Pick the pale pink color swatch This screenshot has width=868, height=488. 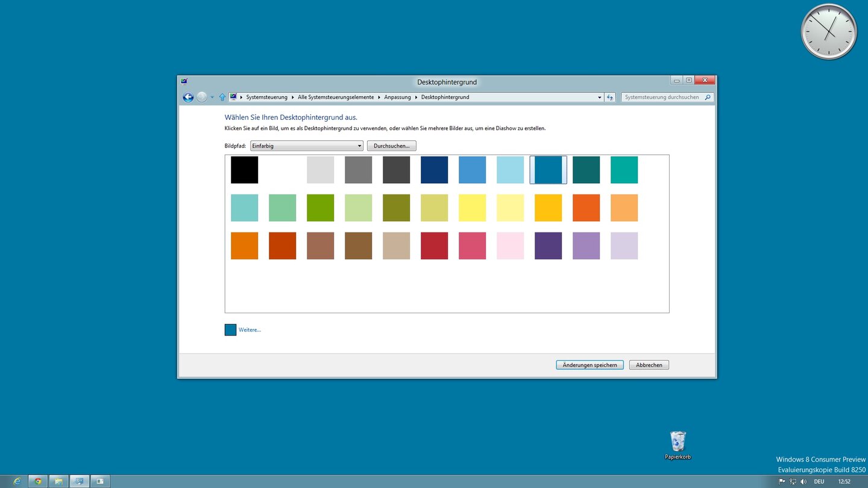510,246
